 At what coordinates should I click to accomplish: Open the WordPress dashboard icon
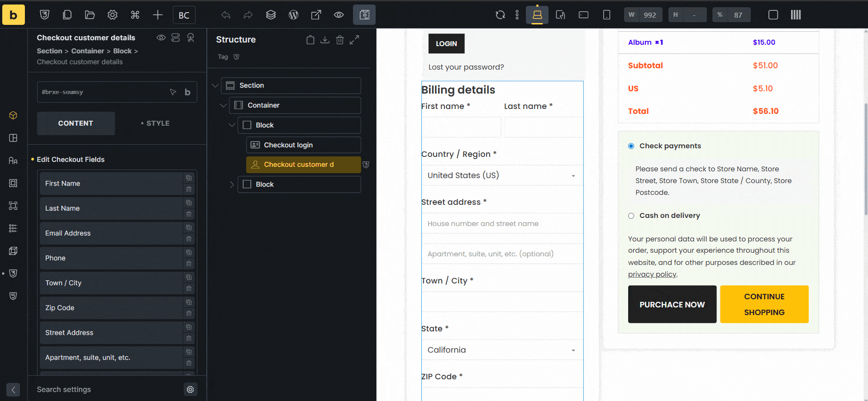[x=293, y=15]
